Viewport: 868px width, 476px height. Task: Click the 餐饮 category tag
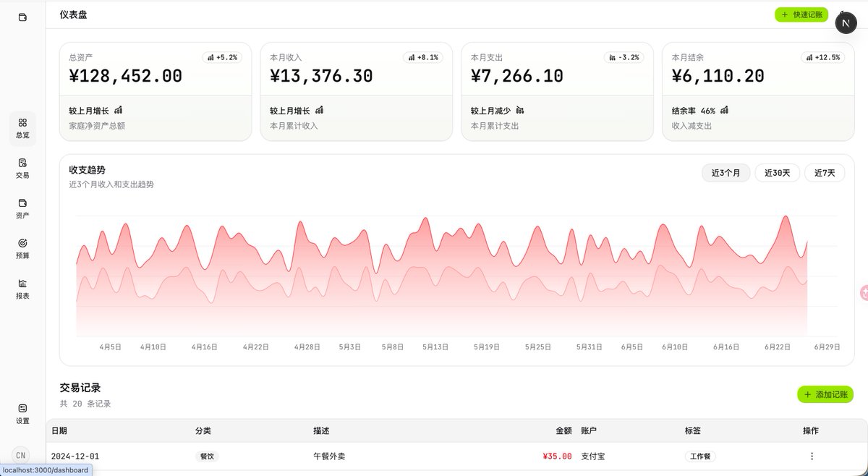[207, 456]
